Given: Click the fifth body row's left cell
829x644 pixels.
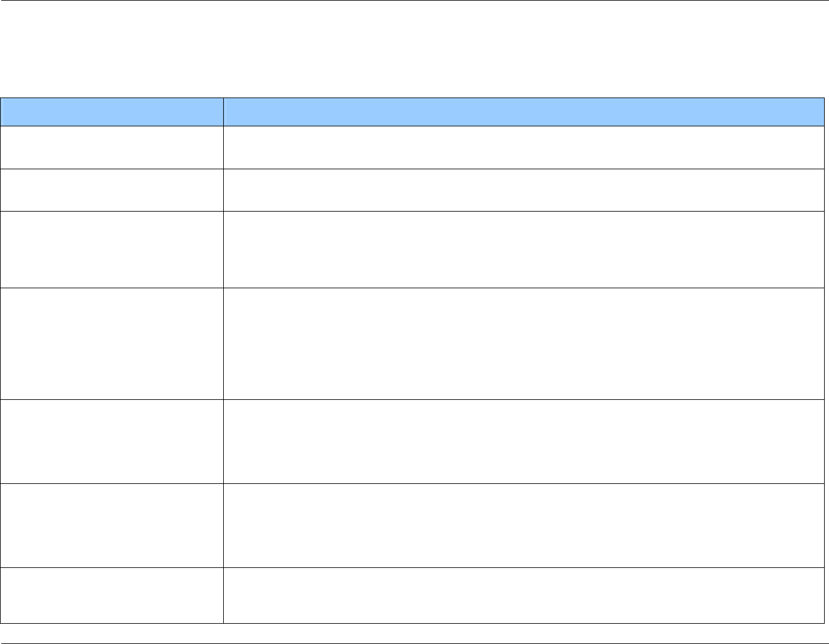Looking at the screenshot, I should point(112,441).
